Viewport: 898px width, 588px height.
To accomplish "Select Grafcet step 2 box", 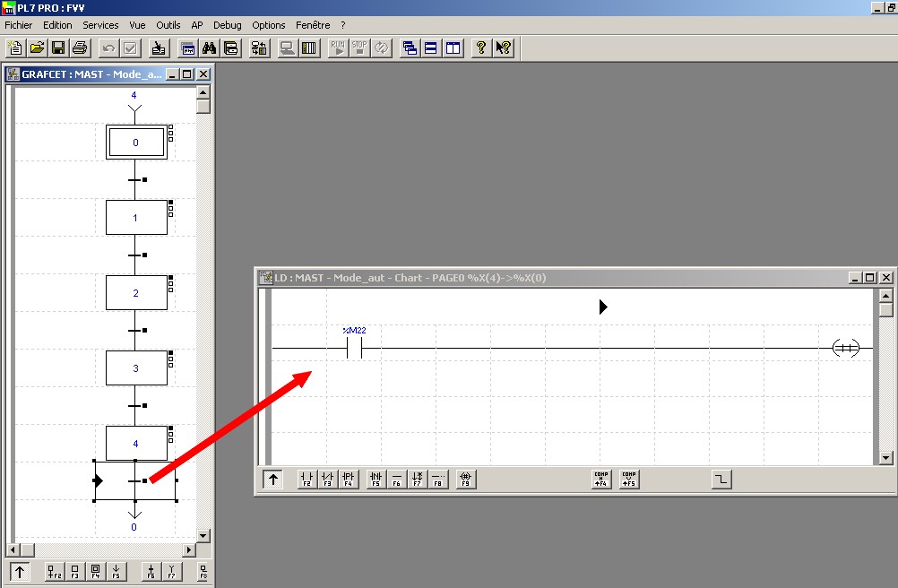I will (x=136, y=293).
